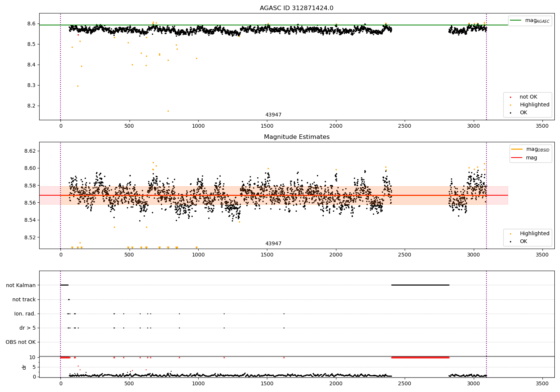Click the green mag AGASC legend line
Viewport: 560px width, 392px height.
click(516, 21)
